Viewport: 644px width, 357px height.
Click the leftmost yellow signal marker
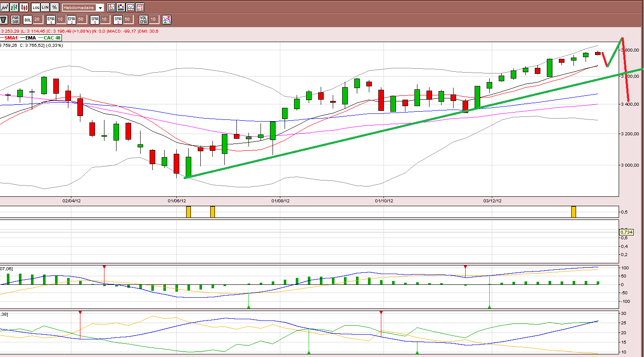(188, 212)
